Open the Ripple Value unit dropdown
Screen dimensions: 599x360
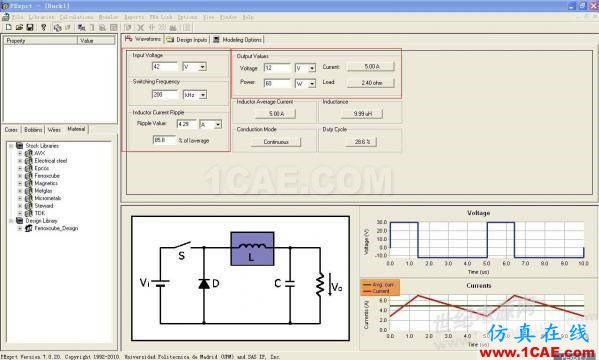[x=218, y=125]
